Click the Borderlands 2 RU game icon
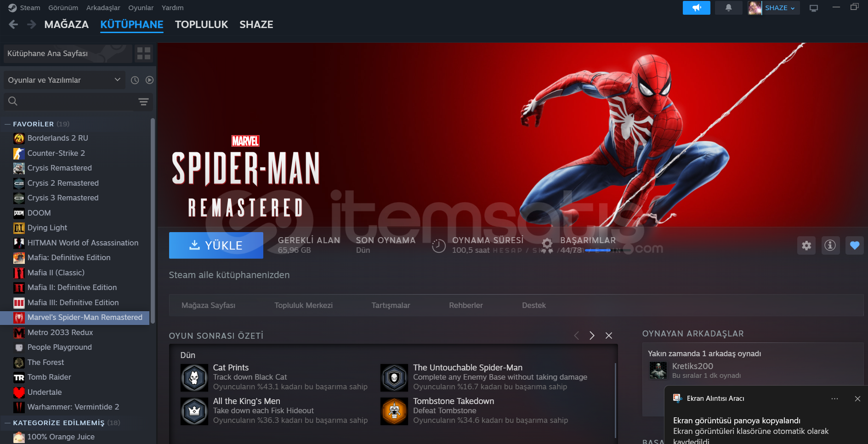Viewport: 868px width, 444px height. (19, 138)
